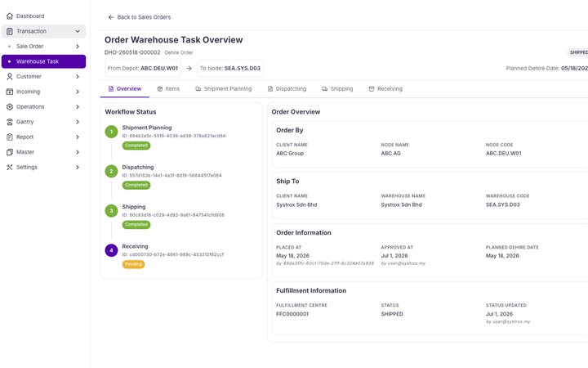
Task: Click the To Node SEA.SYS.D03 box
Action: [x=229, y=69]
